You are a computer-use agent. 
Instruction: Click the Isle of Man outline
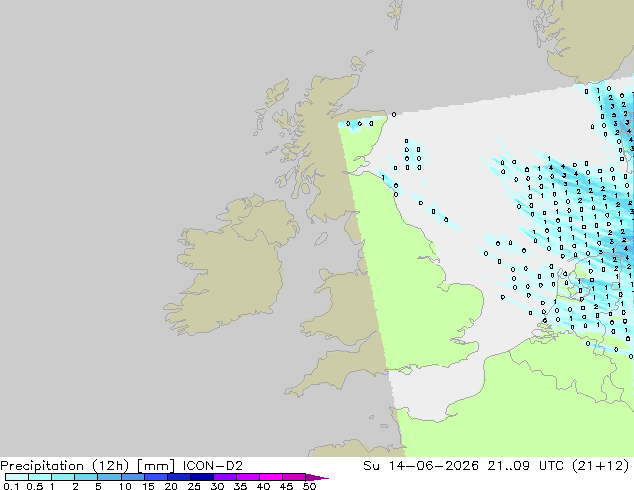point(321,239)
